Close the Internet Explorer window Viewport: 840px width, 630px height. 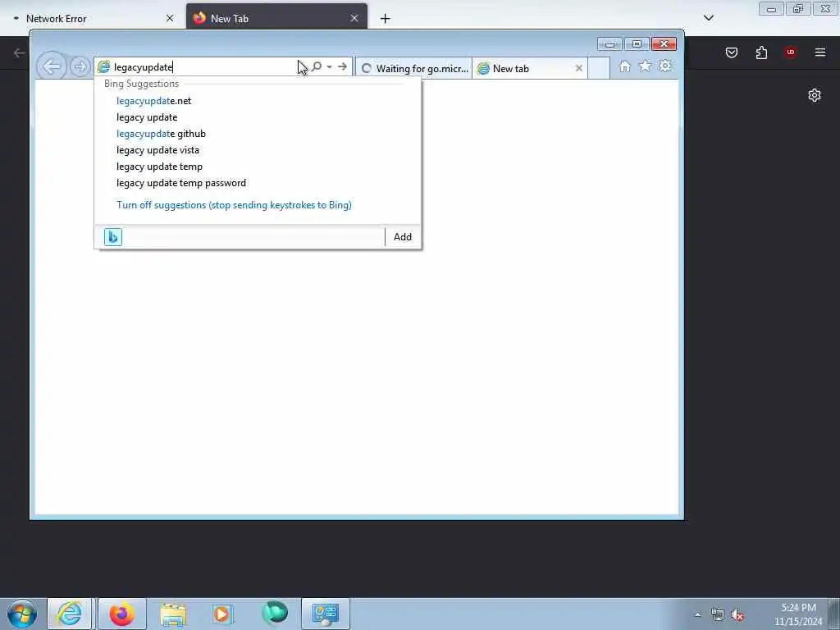[664, 44]
